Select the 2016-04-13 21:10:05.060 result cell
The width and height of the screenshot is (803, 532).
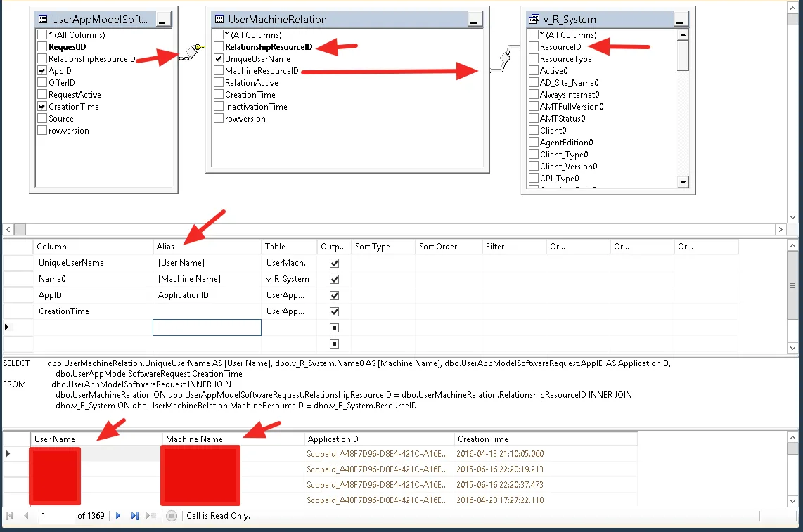(x=546, y=454)
